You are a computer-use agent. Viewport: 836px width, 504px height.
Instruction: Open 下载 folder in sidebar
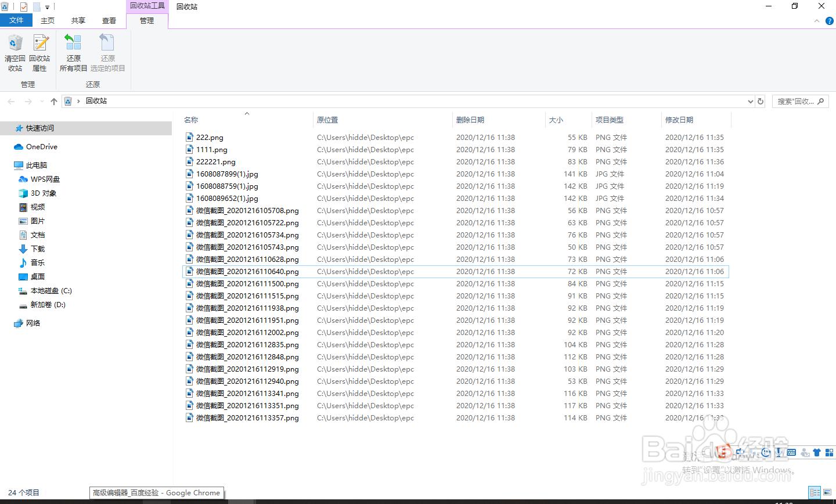38,249
